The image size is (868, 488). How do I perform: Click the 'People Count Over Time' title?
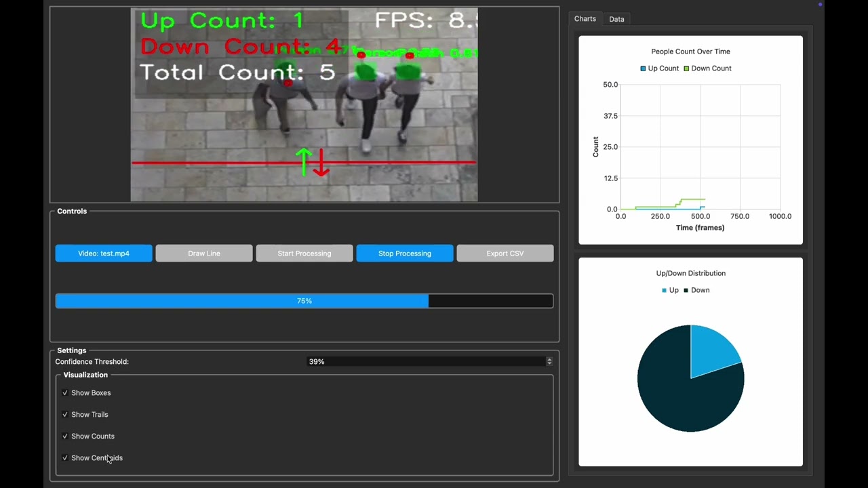pos(690,52)
